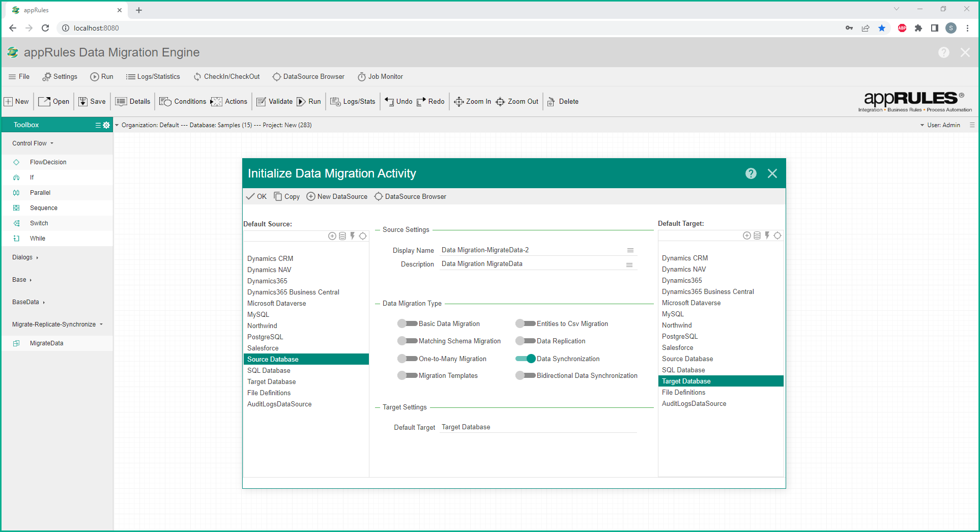
Task: Open DataSource Browser in dialog toolbar
Action: [410, 197]
